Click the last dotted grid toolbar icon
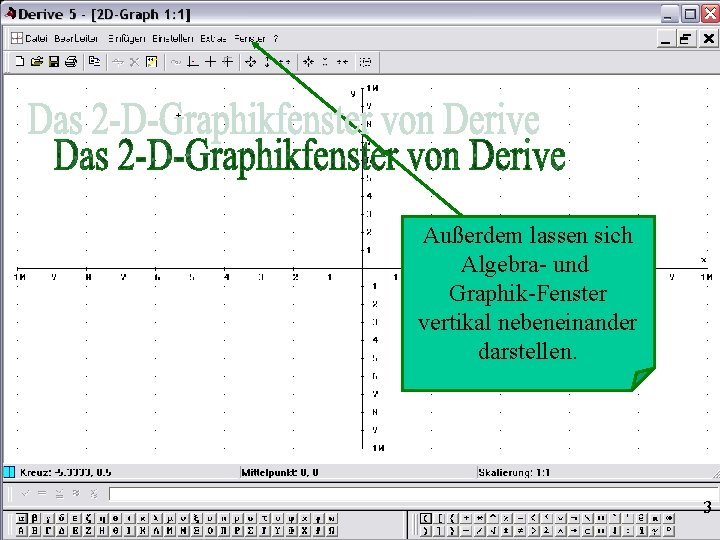 [366, 62]
